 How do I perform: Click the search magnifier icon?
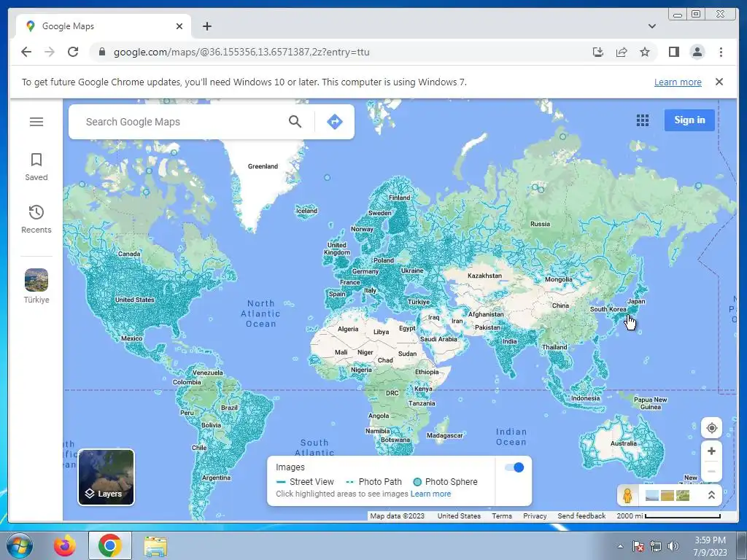point(295,122)
